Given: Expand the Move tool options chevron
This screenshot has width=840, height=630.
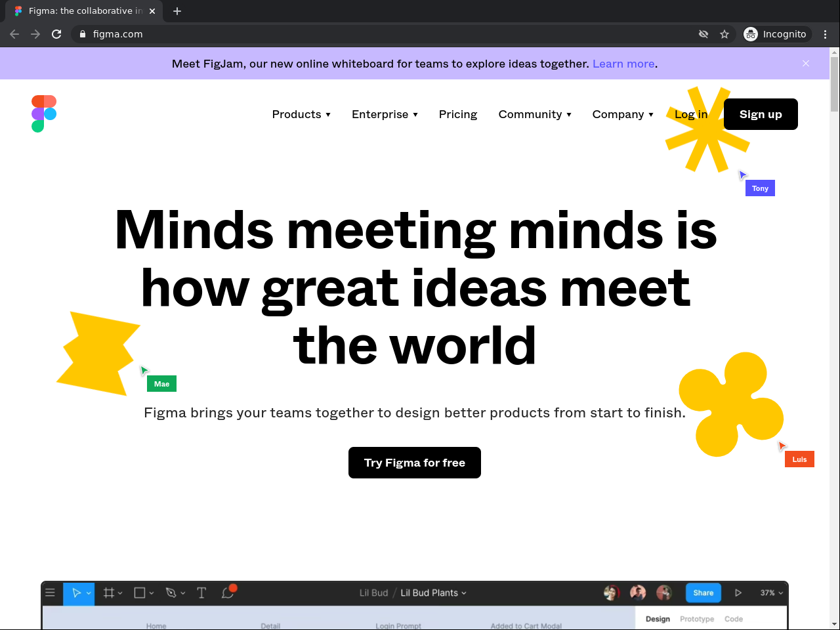Looking at the screenshot, I should [89, 593].
